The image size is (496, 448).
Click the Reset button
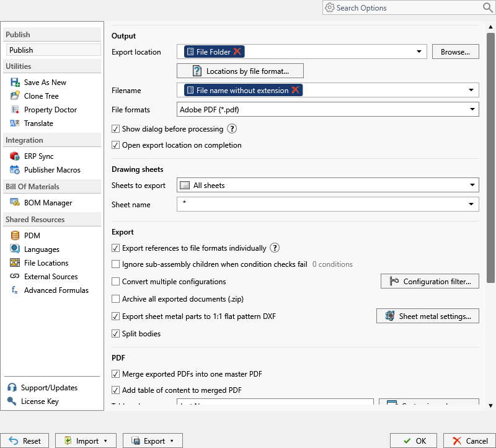(x=25, y=441)
